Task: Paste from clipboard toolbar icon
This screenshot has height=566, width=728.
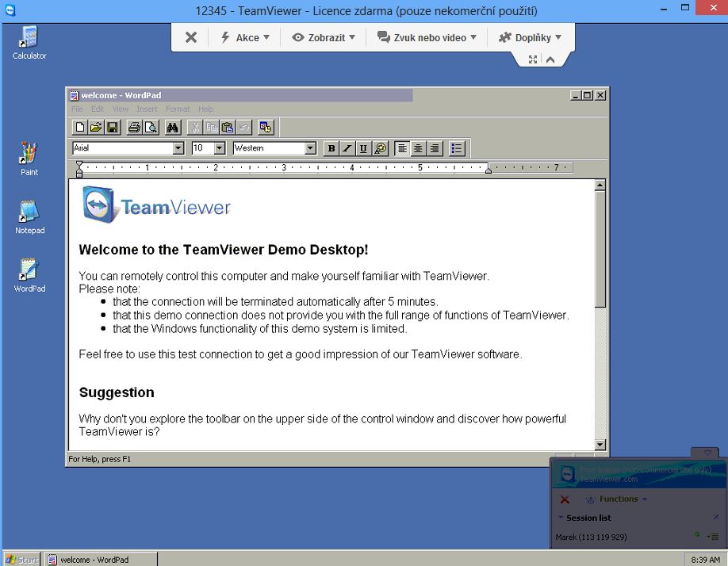Action: pyautogui.click(x=228, y=127)
